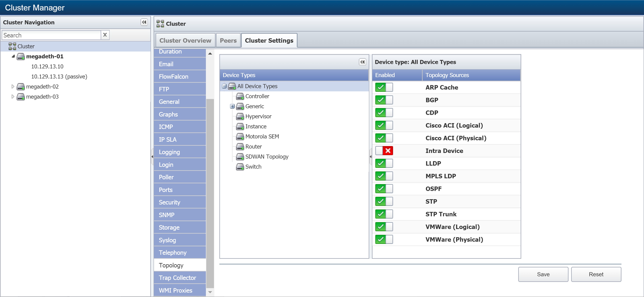
Task: Click the megadeth-01 cluster node icon
Action: click(21, 56)
